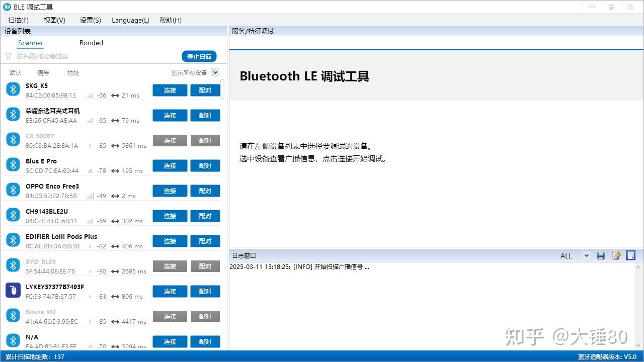644x362 pixels.
Task: Pair with Blus E Pro
Action: click(x=205, y=165)
